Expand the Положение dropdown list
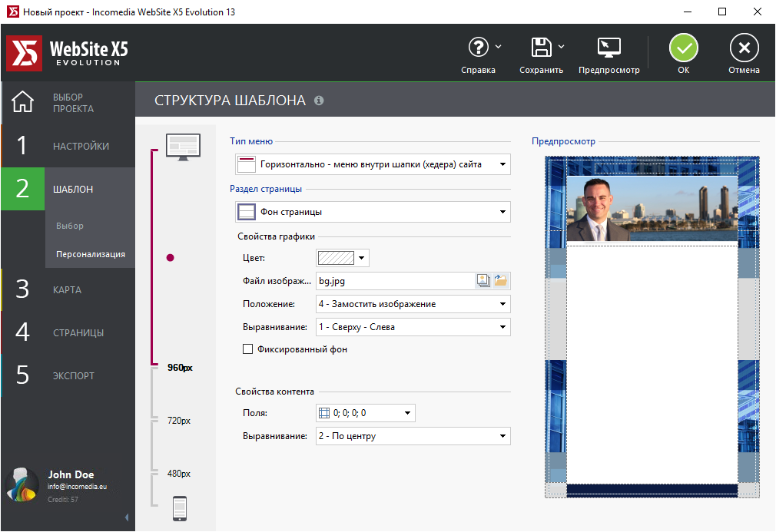Screen dimensions: 776x532 [x=413, y=304]
